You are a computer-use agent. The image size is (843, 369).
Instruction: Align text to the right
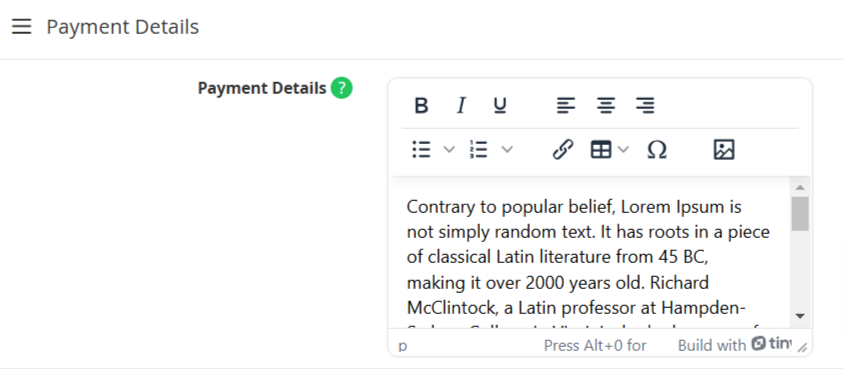pyautogui.click(x=645, y=105)
